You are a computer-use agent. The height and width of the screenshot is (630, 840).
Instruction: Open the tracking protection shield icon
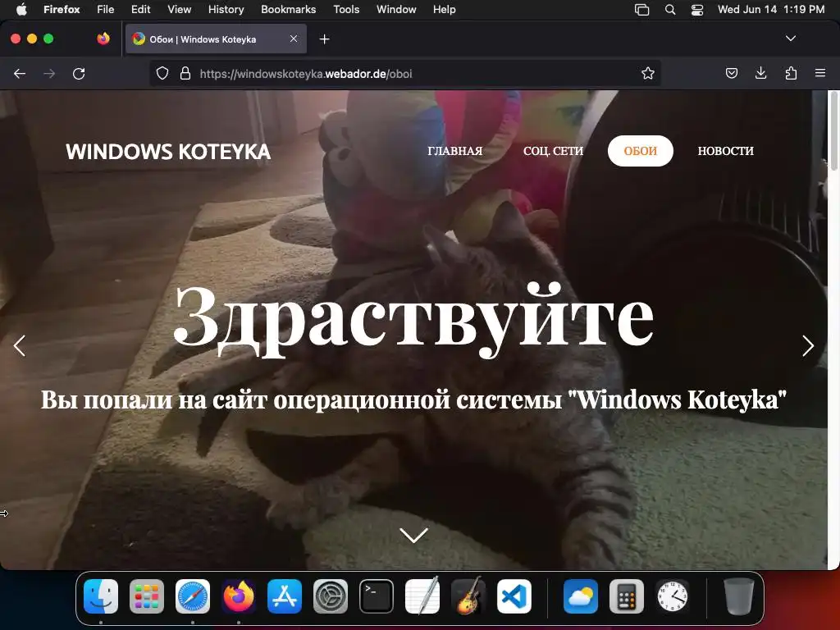point(162,73)
